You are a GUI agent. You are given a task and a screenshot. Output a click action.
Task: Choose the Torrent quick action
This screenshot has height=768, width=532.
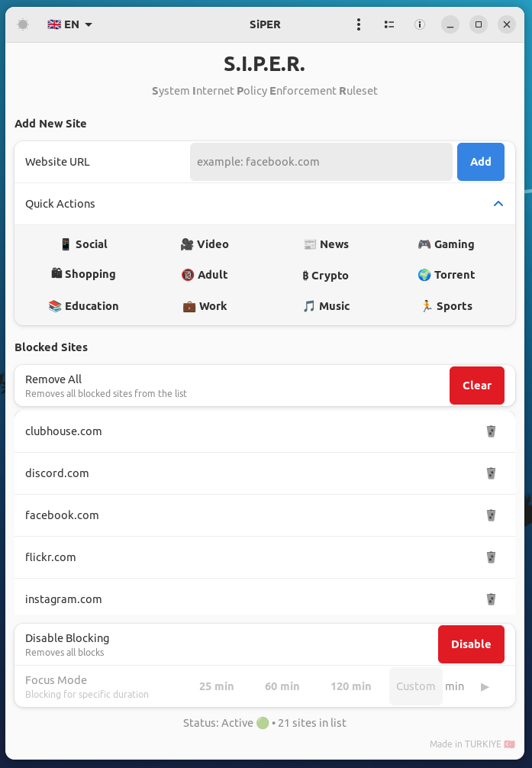tap(447, 275)
